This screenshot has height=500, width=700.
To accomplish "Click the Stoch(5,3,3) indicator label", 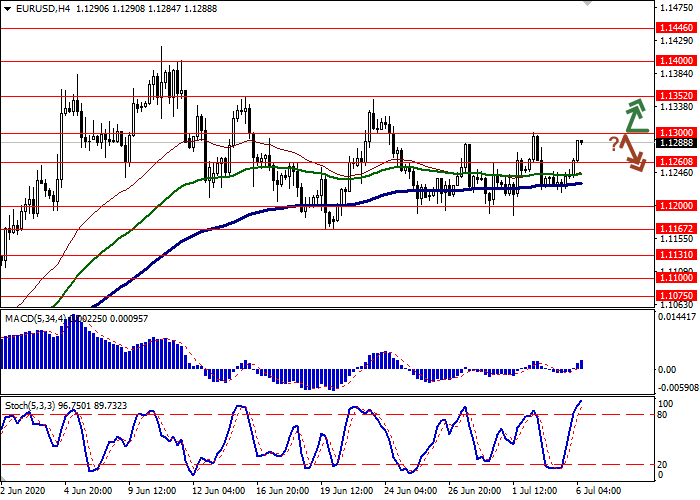I will [30, 404].
